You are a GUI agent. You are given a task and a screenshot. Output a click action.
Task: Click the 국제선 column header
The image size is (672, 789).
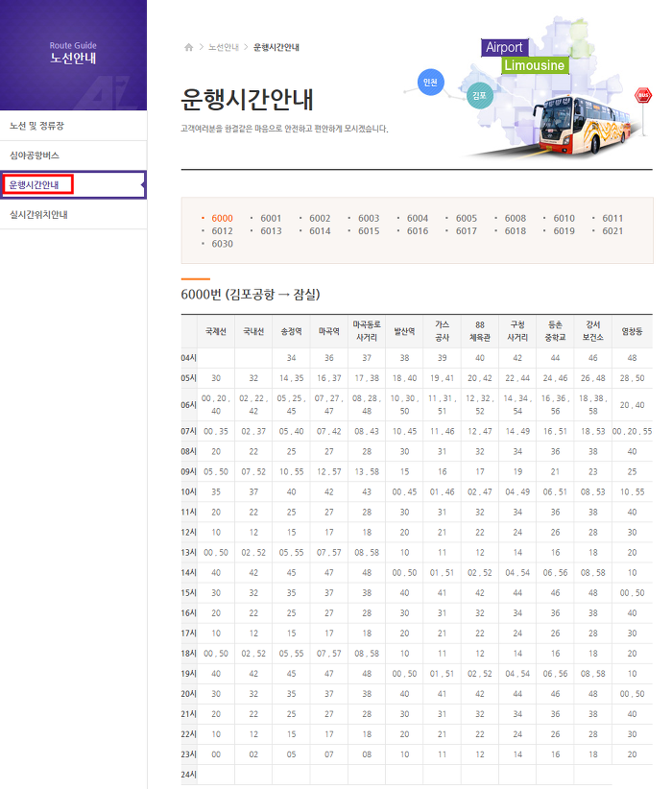[x=216, y=331]
